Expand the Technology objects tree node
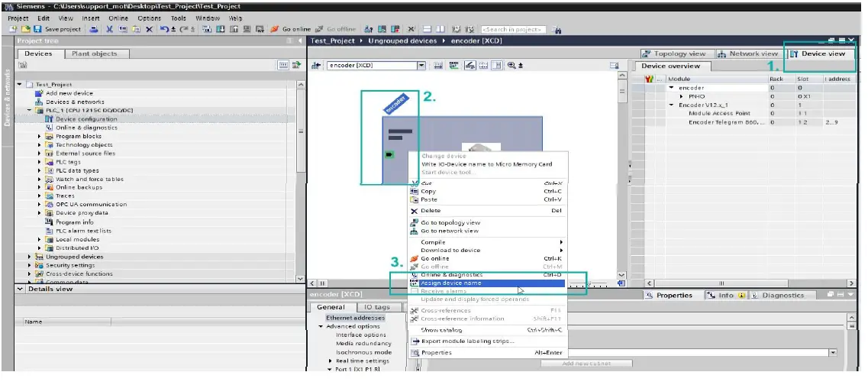Viewport: 868px width, 385px height. point(39,145)
